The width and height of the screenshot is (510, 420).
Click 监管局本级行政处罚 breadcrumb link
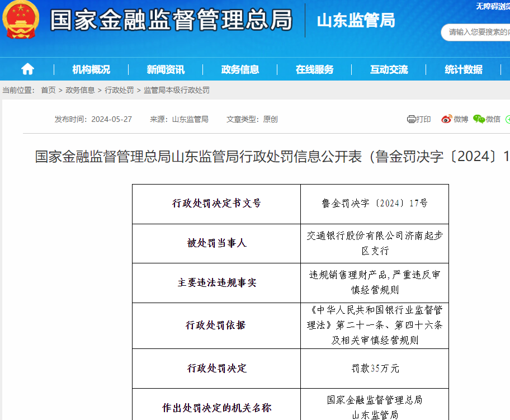click(x=177, y=90)
